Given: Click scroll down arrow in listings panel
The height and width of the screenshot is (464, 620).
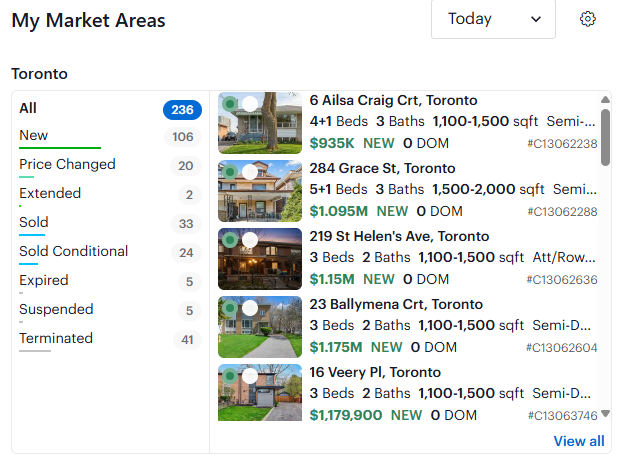Looking at the screenshot, I should (x=605, y=414).
